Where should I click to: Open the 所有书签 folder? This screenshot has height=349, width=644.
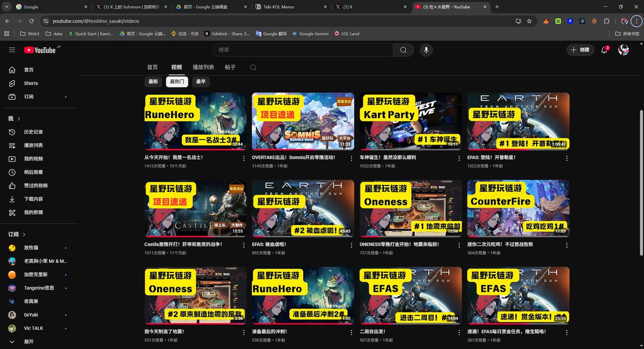tap(627, 33)
